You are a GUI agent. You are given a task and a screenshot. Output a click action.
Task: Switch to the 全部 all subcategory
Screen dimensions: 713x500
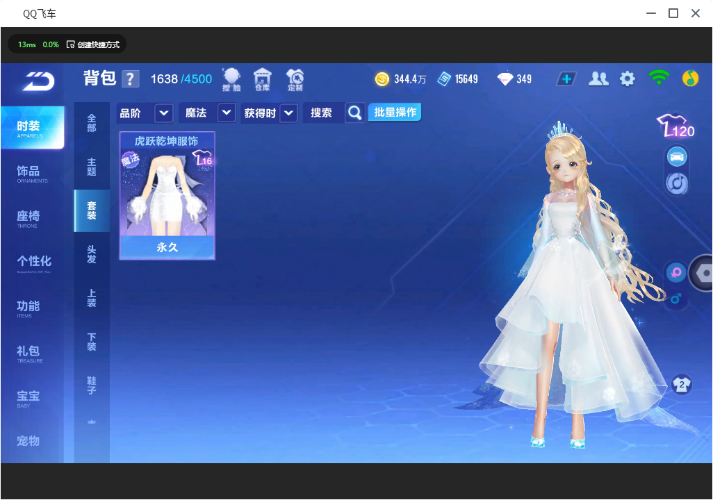tap(92, 123)
